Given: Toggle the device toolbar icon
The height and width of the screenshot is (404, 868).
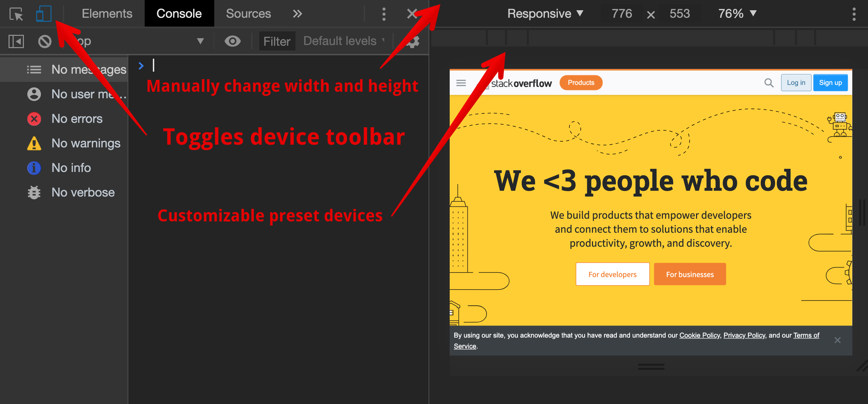Looking at the screenshot, I should (43, 14).
